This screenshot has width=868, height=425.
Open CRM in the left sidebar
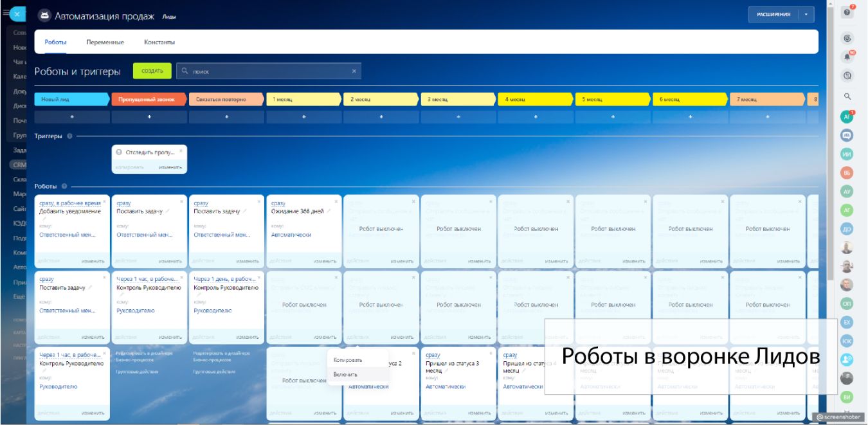[x=20, y=165]
